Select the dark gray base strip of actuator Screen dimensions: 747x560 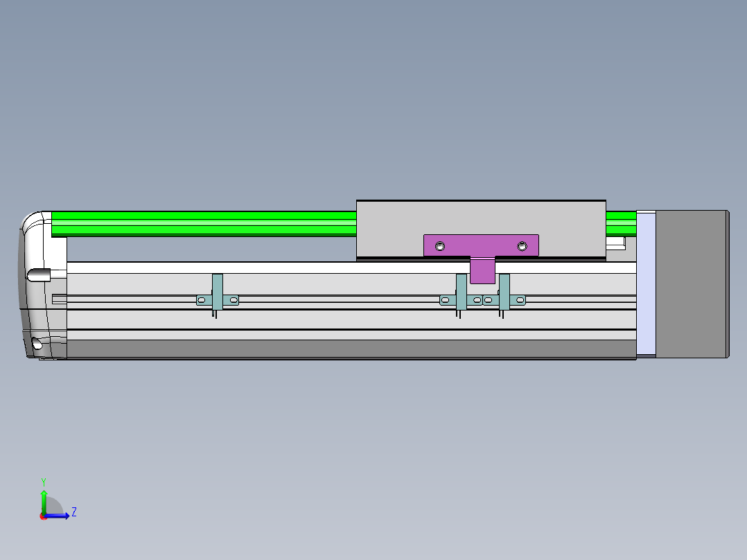351,349
